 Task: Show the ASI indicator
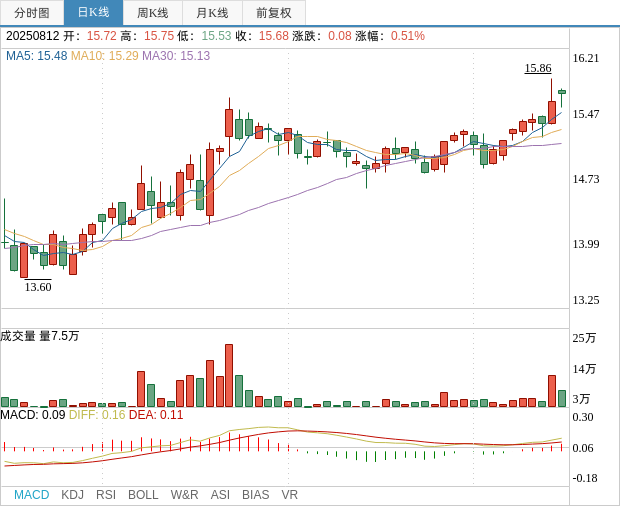pyautogui.click(x=220, y=495)
